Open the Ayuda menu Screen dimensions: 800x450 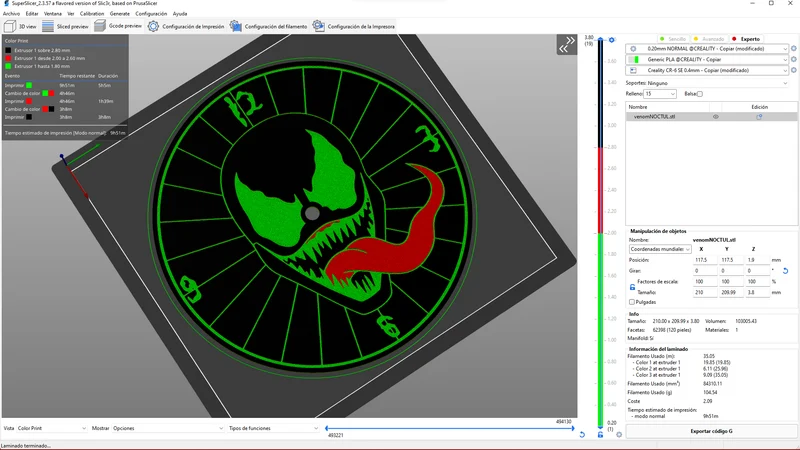[x=180, y=14]
